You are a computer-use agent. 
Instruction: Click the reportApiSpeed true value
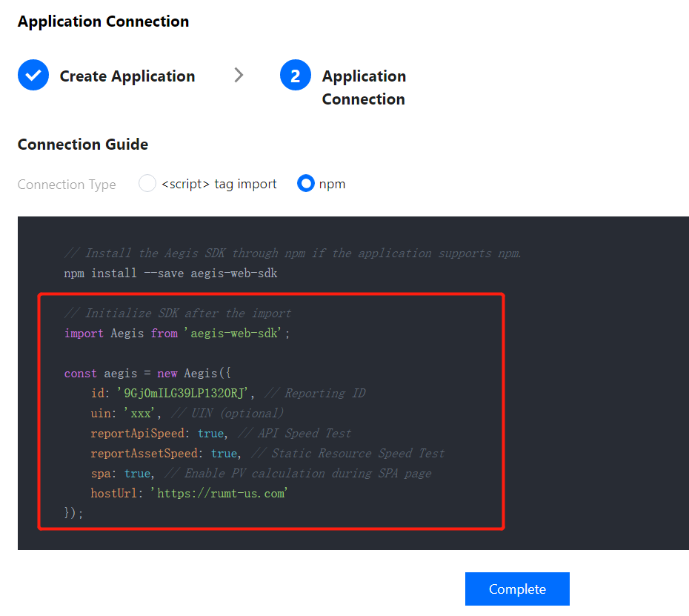pyautogui.click(x=211, y=433)
